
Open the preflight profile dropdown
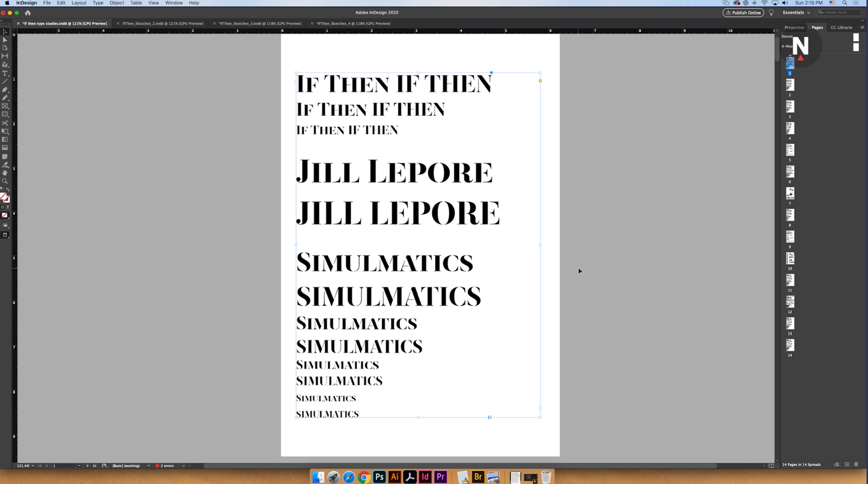148,466
